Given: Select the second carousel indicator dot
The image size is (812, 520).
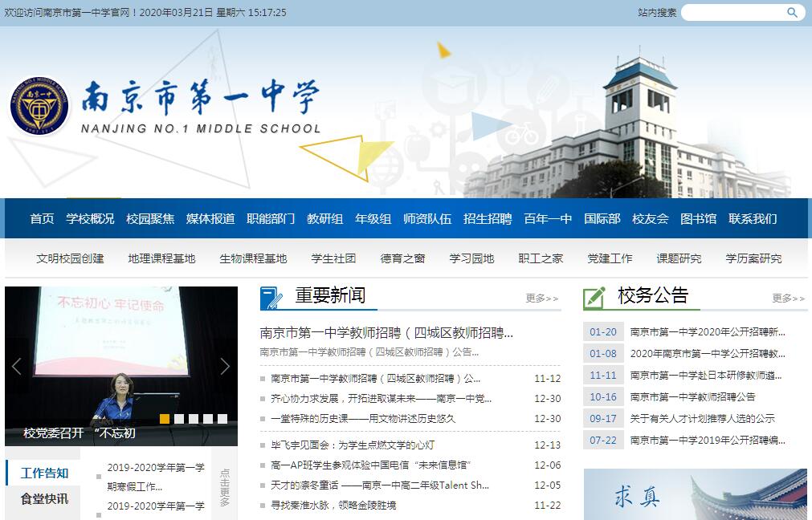Looking at the screenshot, I should 179,419.
